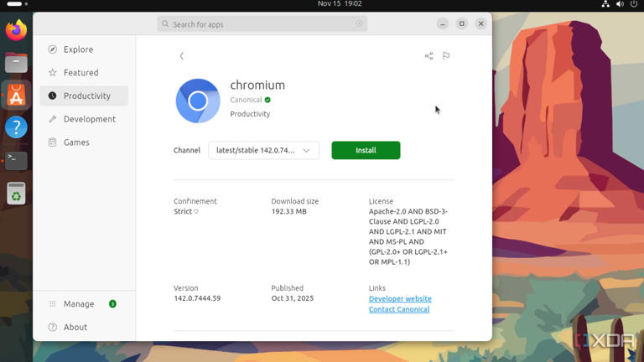Show Strict confinement info icon

(x=196, y=211)
